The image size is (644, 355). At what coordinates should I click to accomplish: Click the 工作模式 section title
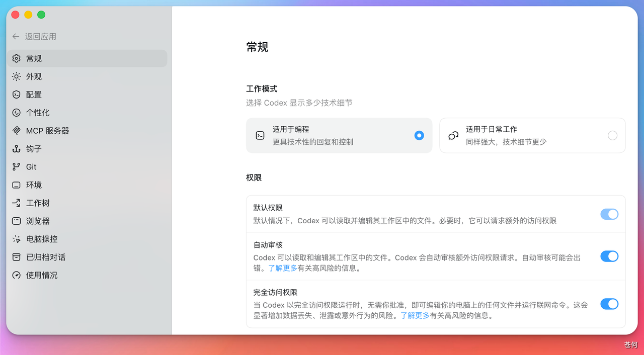pos(262,89)
